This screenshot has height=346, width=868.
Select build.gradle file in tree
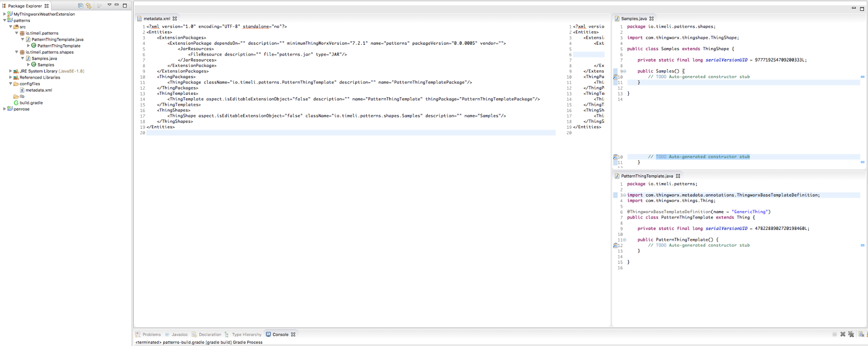31,103
